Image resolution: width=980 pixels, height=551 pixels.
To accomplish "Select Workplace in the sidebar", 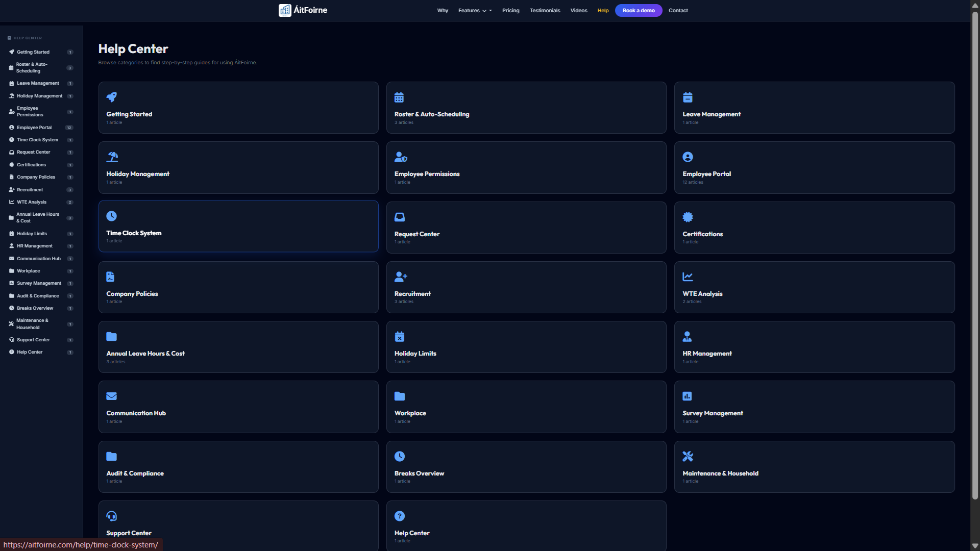I will (41, 271).
